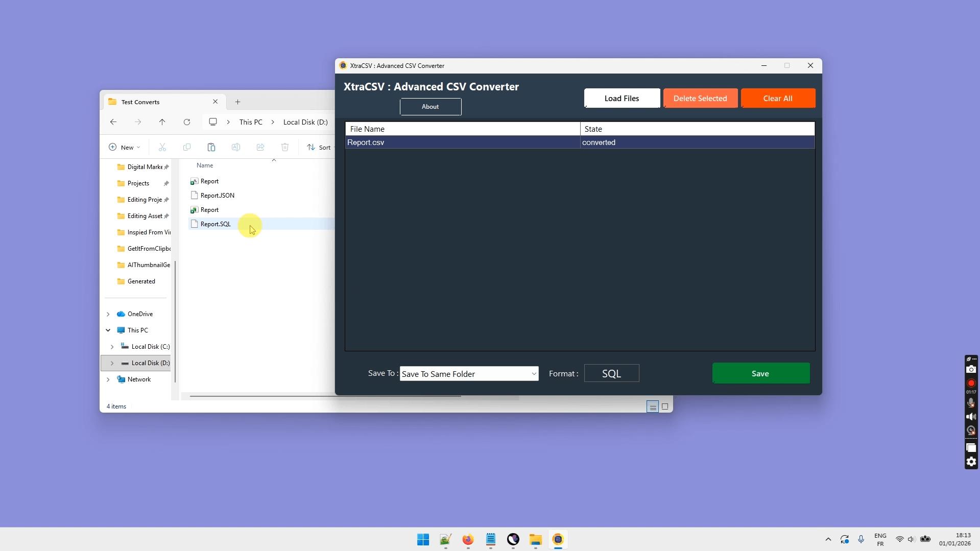Click the microphone icon on right sidebar

970,403
